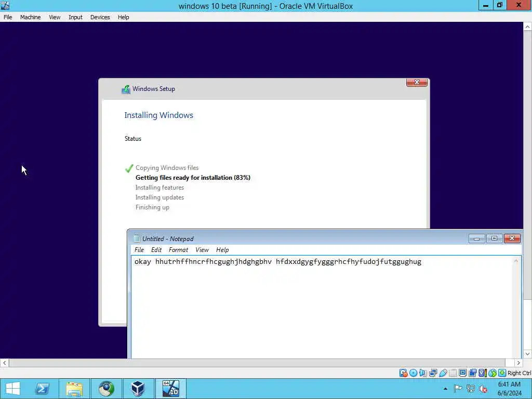Open the VirtualBox Devices menu
The width and height of the screenshot is (532, 399).
click(100, 17)
